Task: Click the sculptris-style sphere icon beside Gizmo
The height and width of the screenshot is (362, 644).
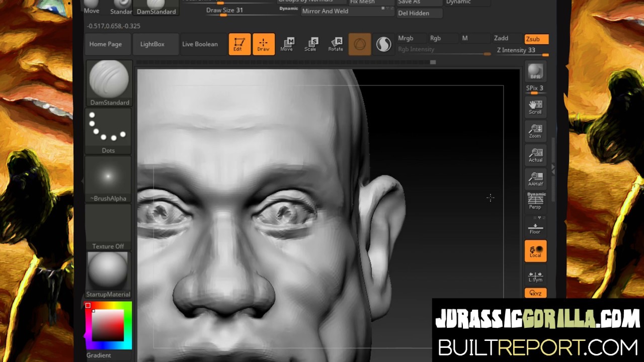Action: 383,44
